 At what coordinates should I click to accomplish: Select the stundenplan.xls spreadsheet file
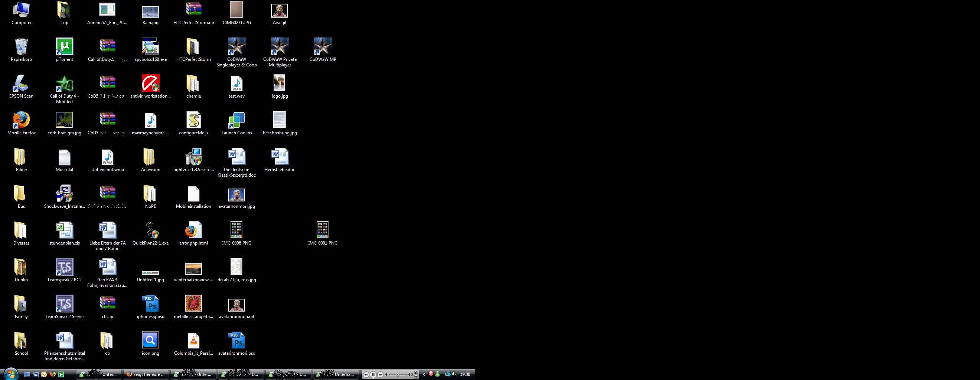(64, 230)
